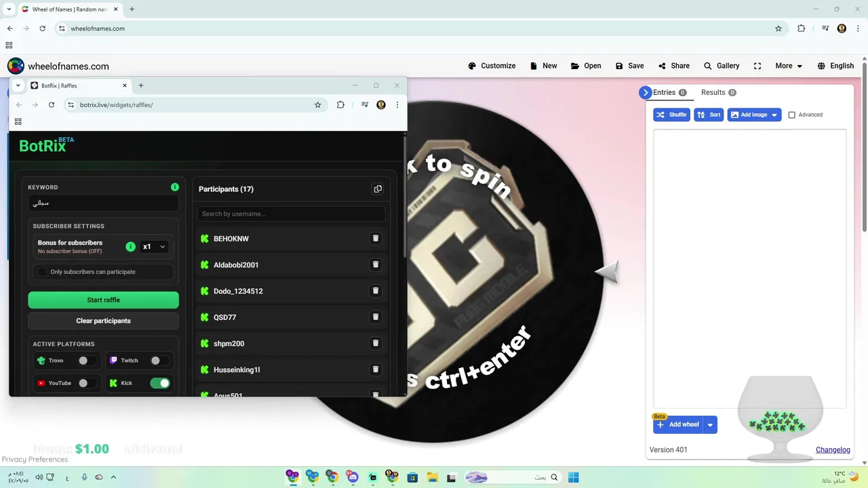Open File Explorer from the taskbar
The width and height of the screenshot is (868, 488).
coord(432,477)
